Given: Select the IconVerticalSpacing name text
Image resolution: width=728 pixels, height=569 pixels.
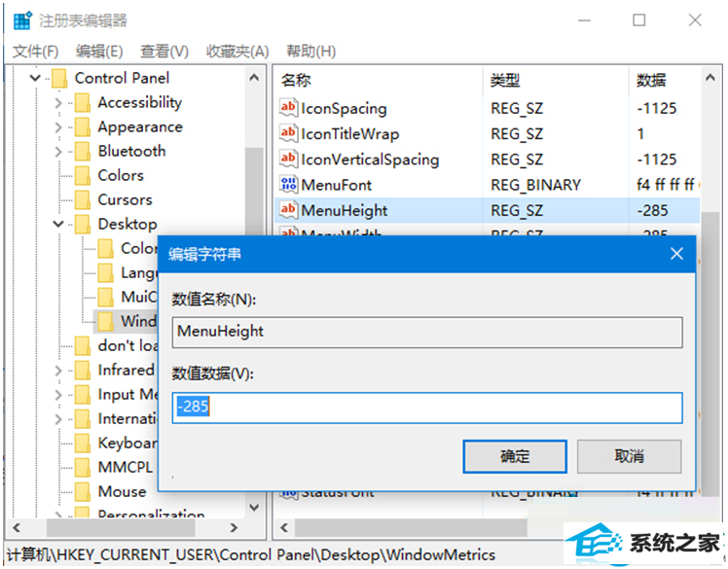Looking at the screenshot, I should pos(370,160).
